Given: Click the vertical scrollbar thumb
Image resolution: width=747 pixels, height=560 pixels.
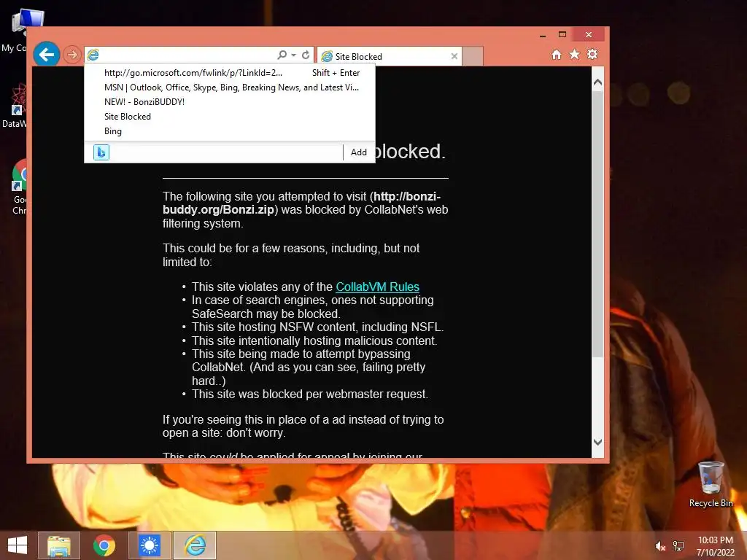Looking at the screenshot, I should pos(597,223).
